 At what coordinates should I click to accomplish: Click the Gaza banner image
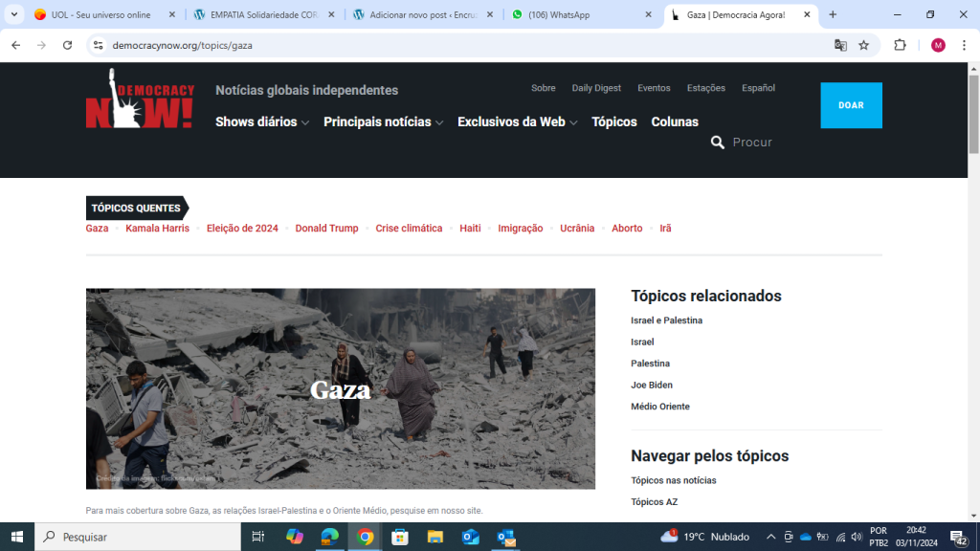(x=340, y=388)
